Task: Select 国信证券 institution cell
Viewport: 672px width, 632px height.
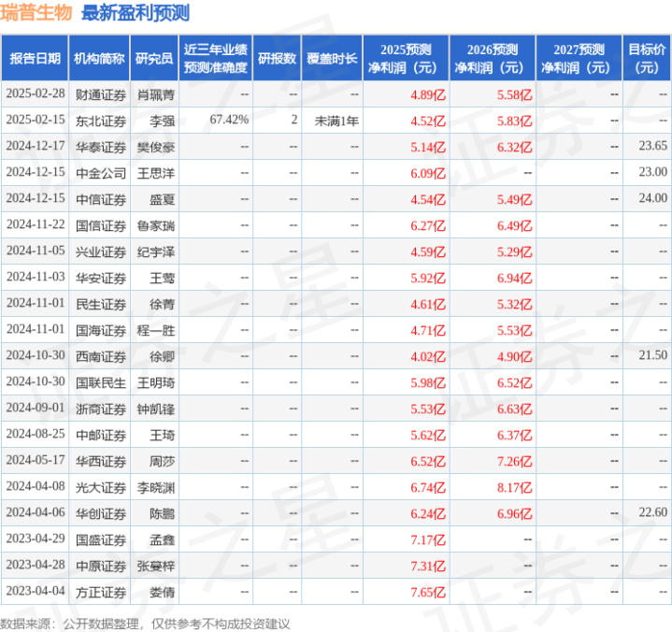Action: [101, 226]
